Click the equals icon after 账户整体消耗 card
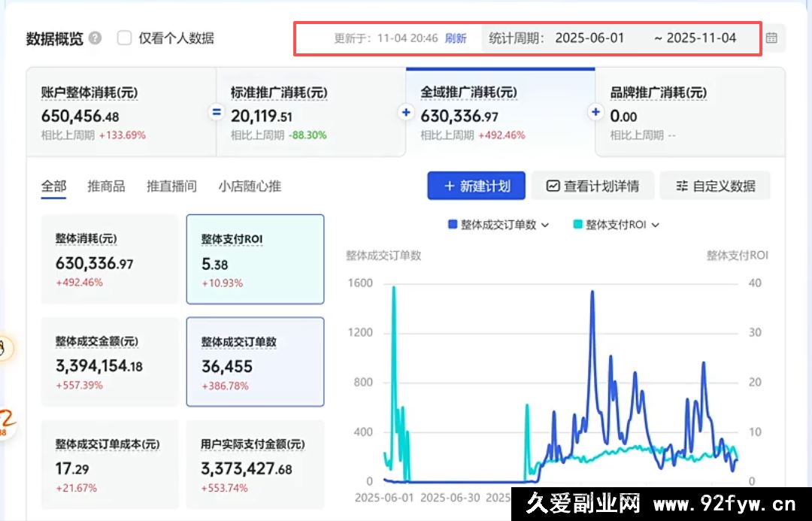The height and width of the screenshot is (521, 812). point(216,112)
